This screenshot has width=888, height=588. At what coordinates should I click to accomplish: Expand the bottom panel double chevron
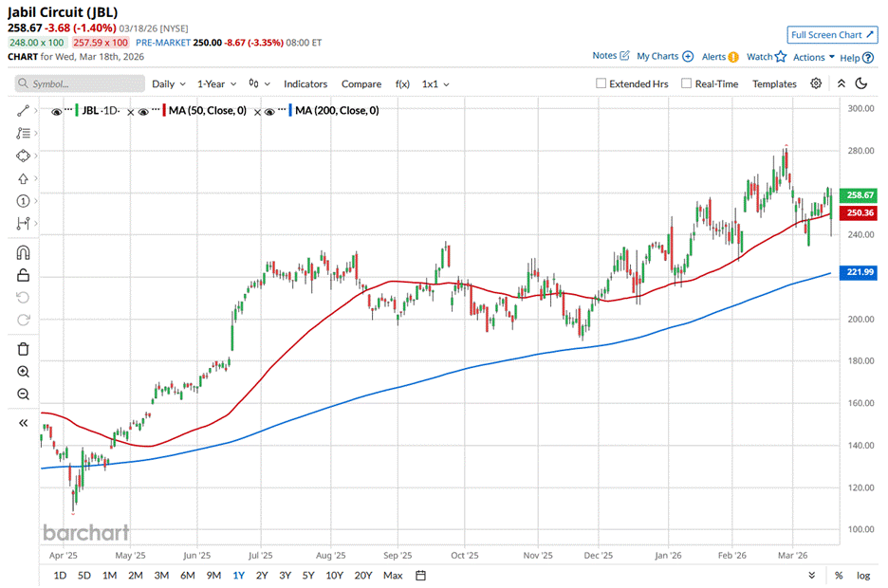pyautogui.click(x=811, y=576)
